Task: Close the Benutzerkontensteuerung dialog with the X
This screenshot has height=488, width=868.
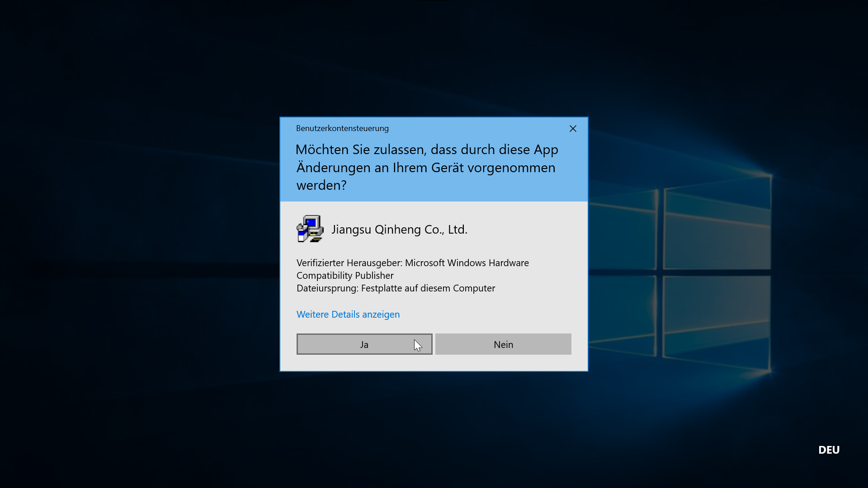Action: (573, 129)
